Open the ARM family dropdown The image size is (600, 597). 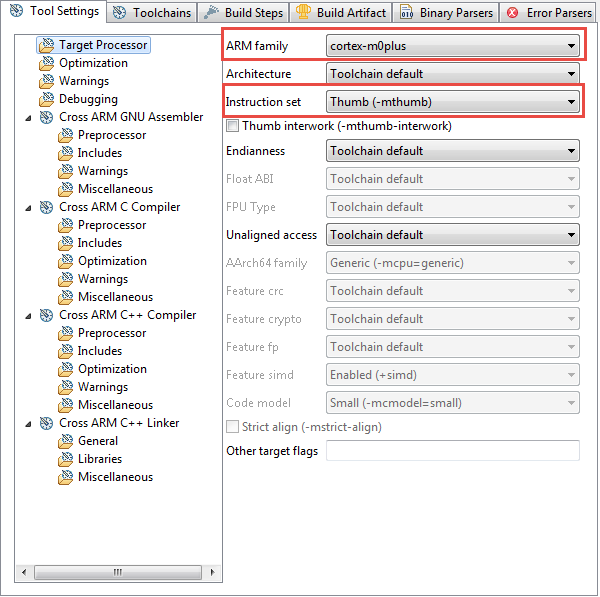(x=453, y=46)
